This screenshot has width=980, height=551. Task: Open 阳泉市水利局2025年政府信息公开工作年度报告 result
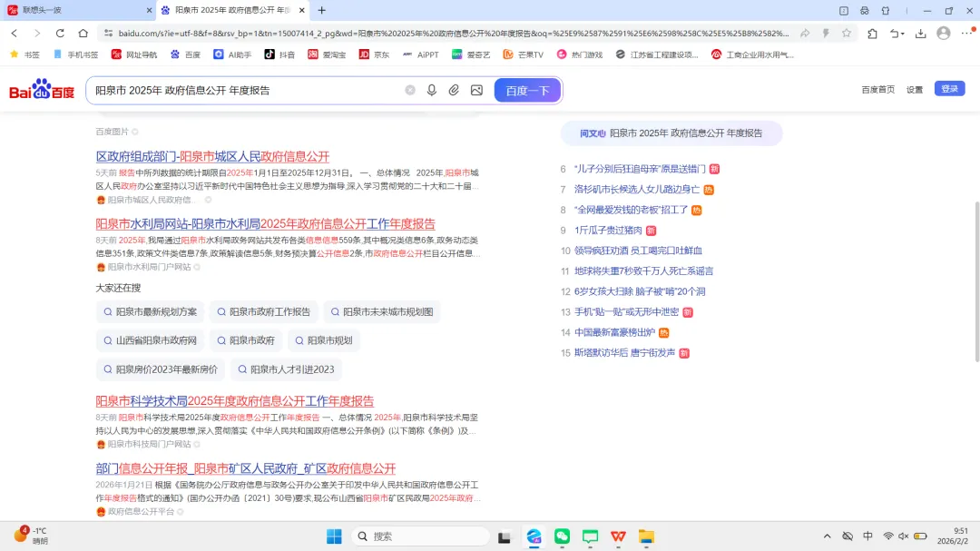tap(265, 223)
